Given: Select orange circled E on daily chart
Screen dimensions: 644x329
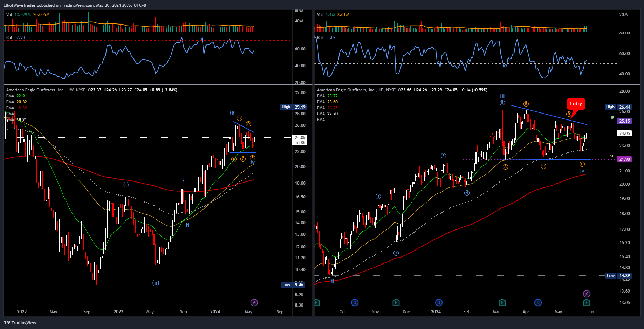Looking at the screenshot, I should pos(582,164).
